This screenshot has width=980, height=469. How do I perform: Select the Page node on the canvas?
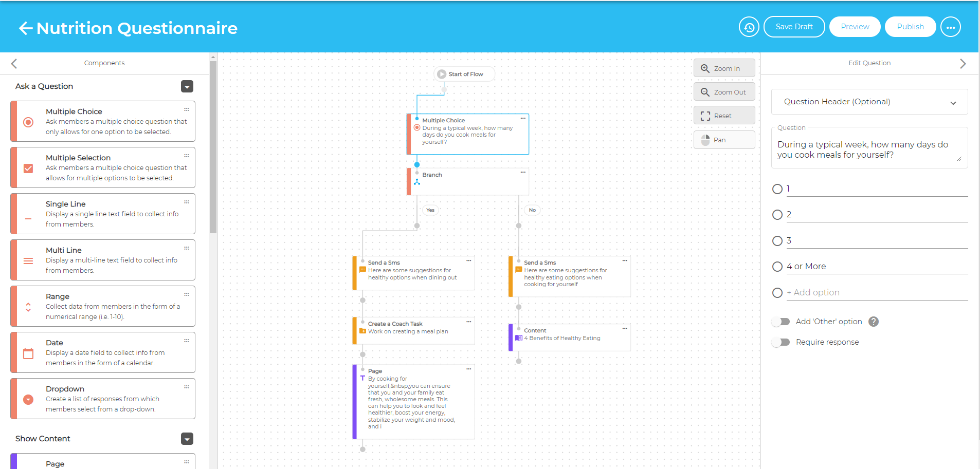[413, 402]
